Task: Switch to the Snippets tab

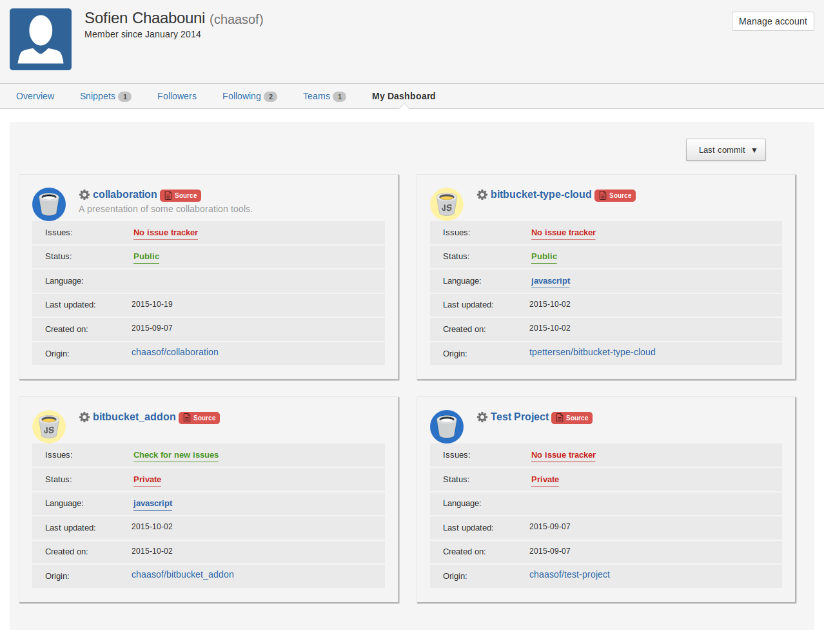Action: tap(97, 96)
